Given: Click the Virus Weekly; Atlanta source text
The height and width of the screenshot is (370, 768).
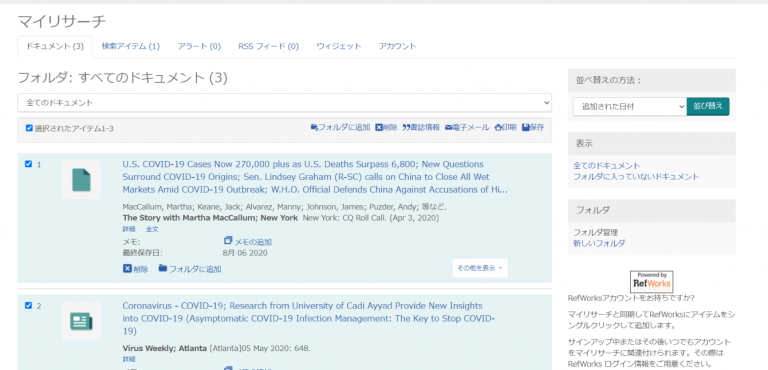Looking at the screenshot, I should (x=165, y=349).
